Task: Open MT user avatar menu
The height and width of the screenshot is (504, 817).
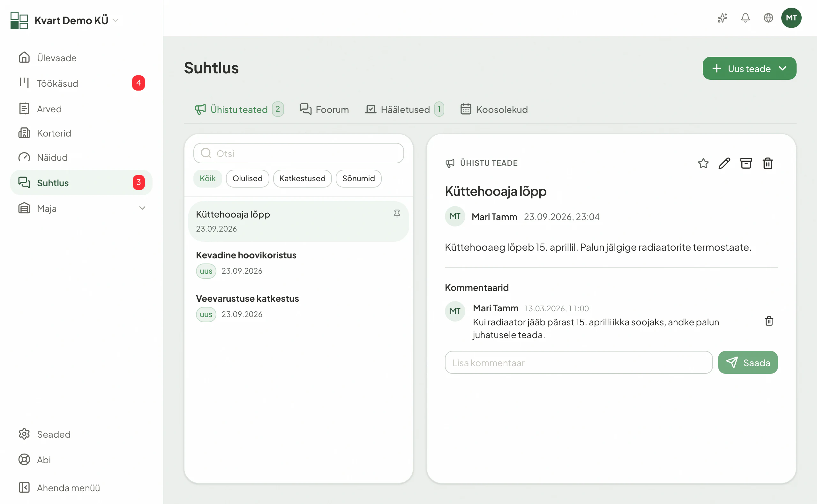Action: click(791, 18)
